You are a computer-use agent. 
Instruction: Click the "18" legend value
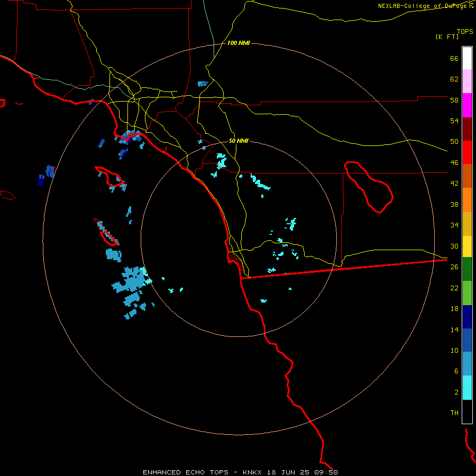click(x=454, y=309)
